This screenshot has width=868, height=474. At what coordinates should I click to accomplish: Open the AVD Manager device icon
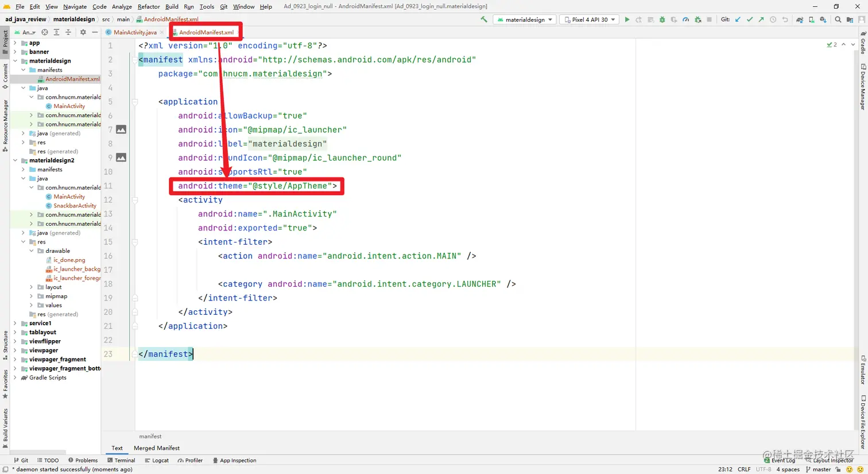coord(811,20)
